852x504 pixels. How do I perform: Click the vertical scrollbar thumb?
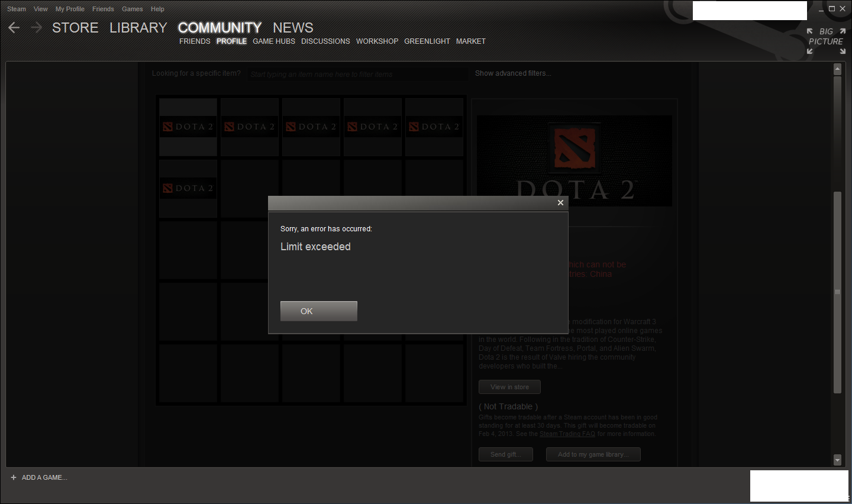[837, 292]
